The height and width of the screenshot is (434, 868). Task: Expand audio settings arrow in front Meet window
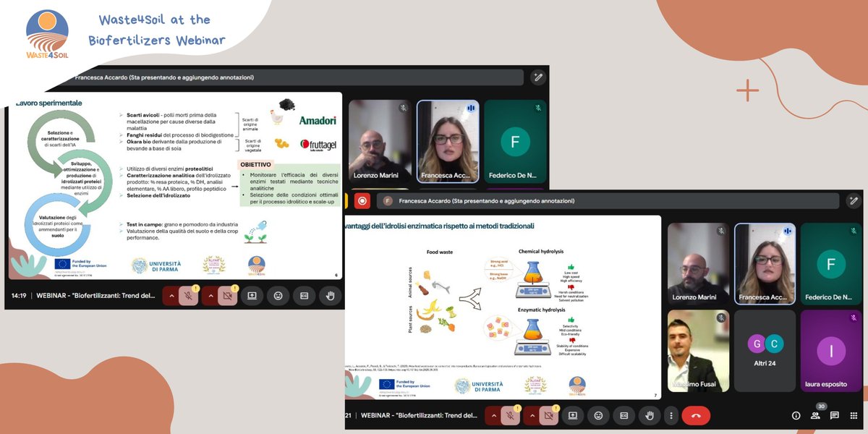pyautogui.click(x=493, y=415)
